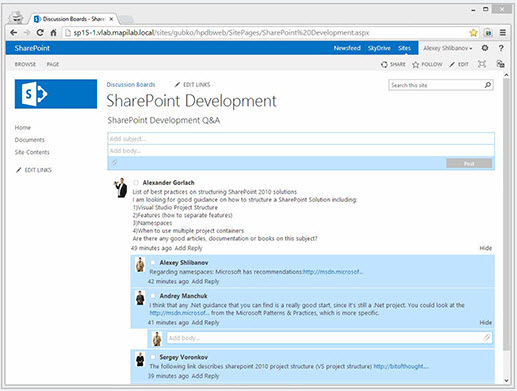The image size is (517, 391).
Task: Click the scrollbar up arrow
Action: [506, 75]
